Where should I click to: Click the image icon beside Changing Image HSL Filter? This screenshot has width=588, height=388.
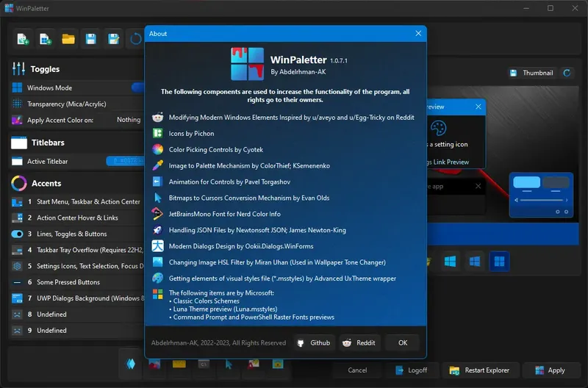[x=157, y=262]
